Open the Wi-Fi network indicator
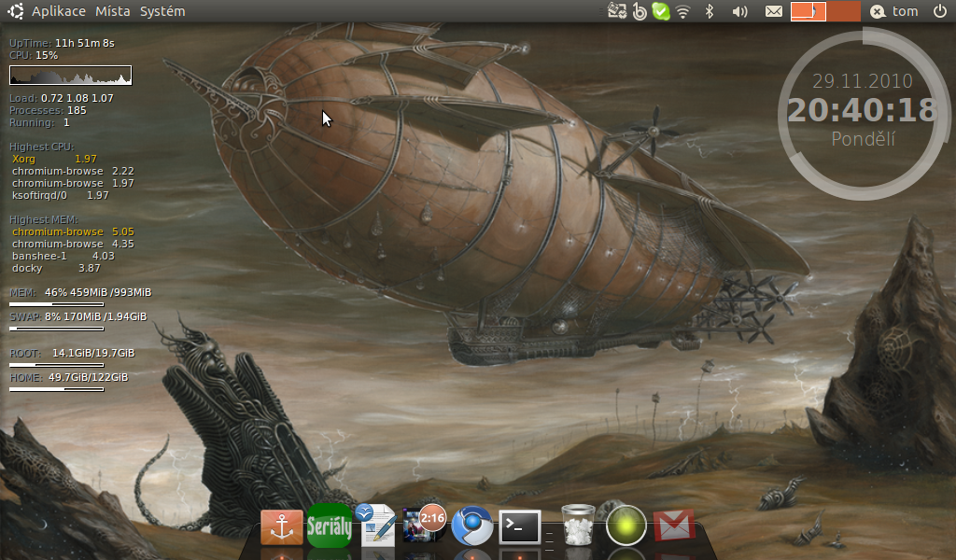The image size is (956, 560). 682,11
